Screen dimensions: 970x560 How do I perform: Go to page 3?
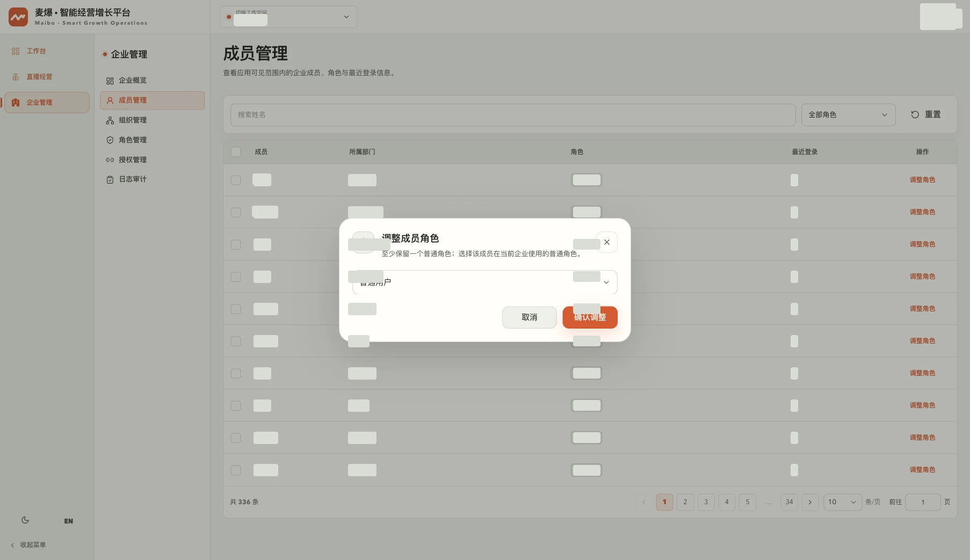coord(706,502)
